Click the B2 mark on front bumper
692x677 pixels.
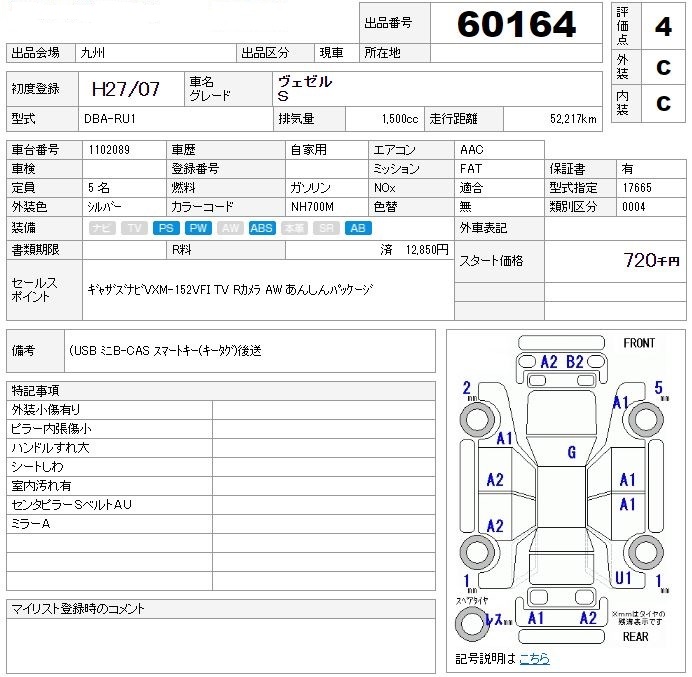pyautogui.click(x=575, y=362)
